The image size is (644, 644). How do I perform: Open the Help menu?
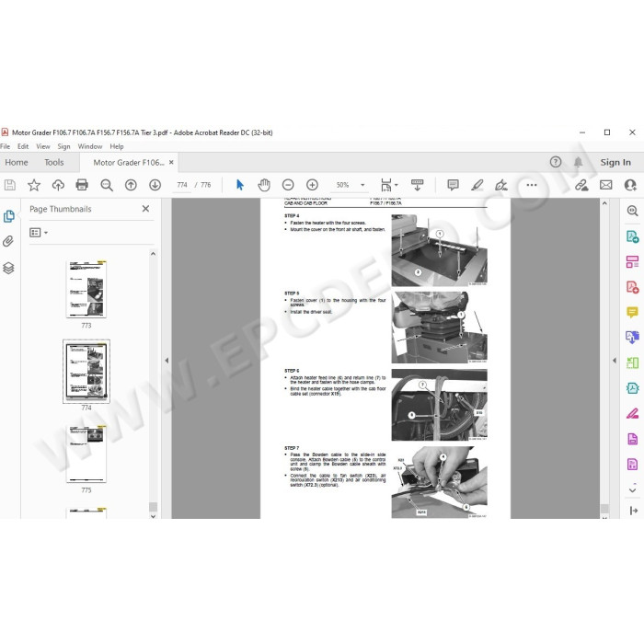pos(117,146)
